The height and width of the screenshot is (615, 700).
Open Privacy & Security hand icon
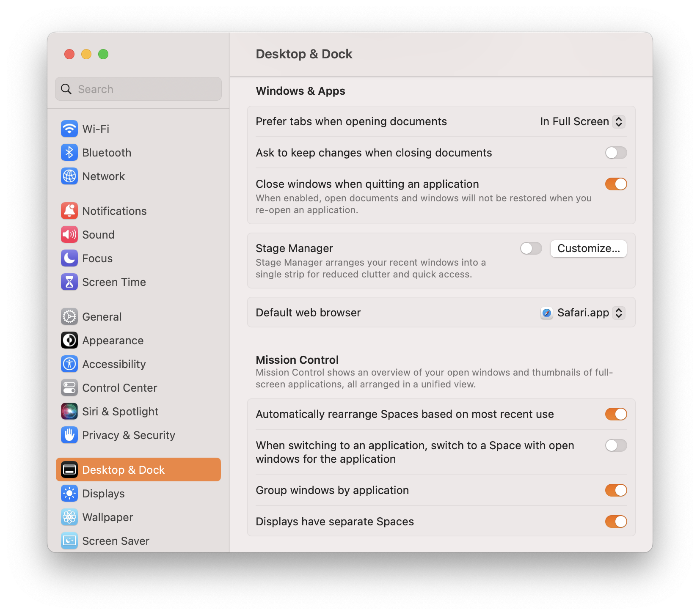click(x=69, y=435)
